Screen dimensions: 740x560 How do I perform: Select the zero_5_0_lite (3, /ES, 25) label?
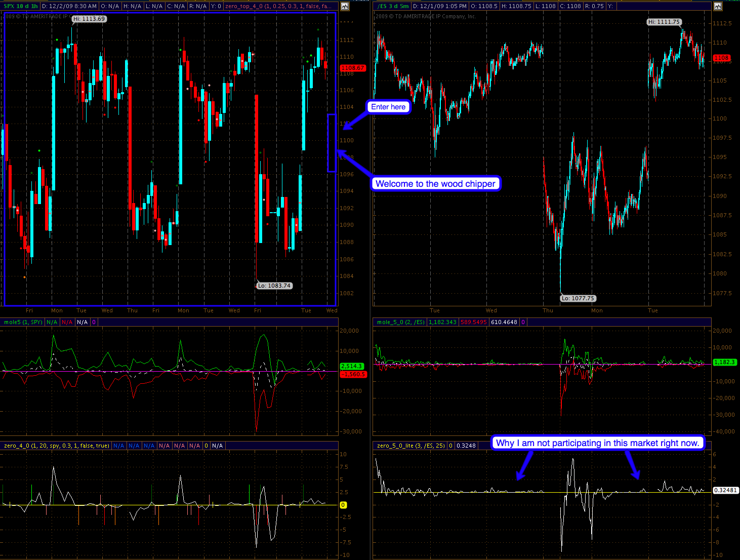pyautogui.click(x=410, y=446)
